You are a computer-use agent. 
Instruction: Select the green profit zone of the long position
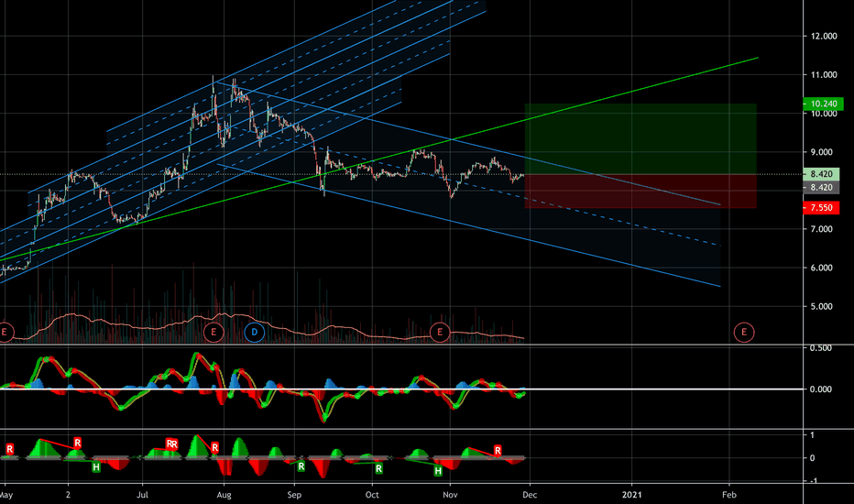[x=640, y=139]
